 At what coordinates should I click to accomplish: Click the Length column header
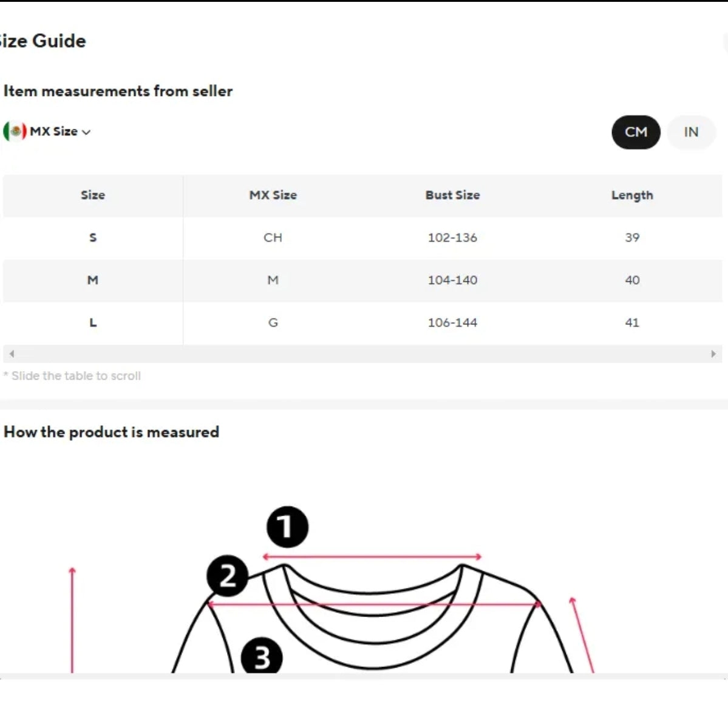tap(632, 195)
